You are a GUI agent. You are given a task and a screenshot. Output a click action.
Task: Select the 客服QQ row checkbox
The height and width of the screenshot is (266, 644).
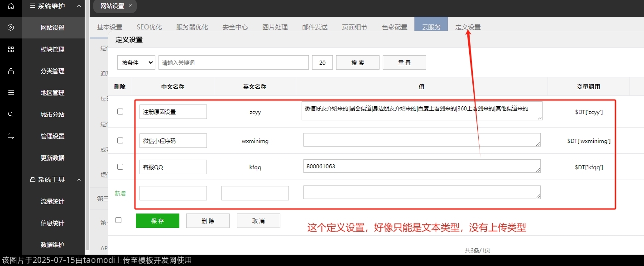(x=120, y=166)
